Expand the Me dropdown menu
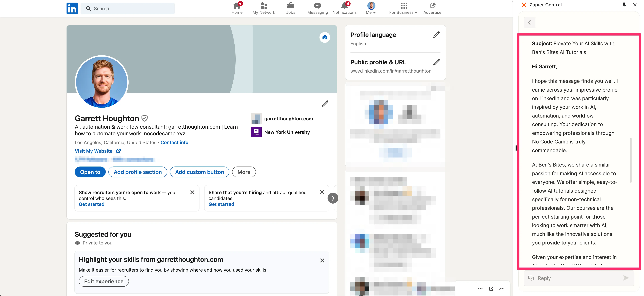The width and height of the screenshot is (644, 296). click(371, 9)
